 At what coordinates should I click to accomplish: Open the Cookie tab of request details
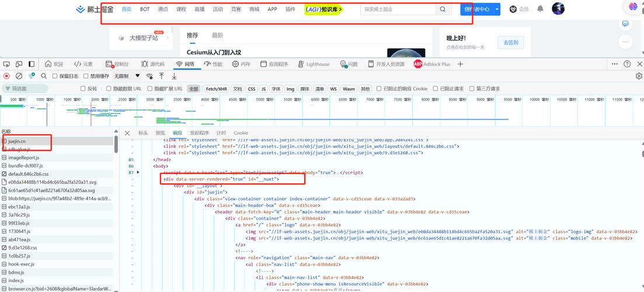click(241, 133)
